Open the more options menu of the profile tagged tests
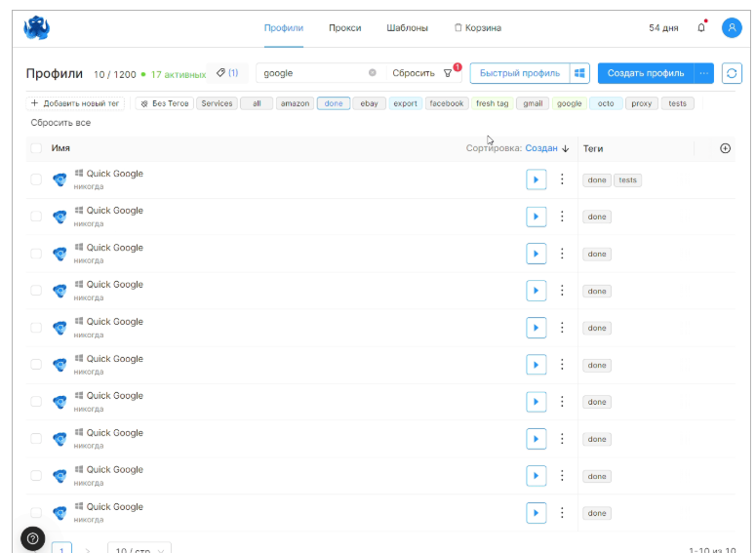This screenshot has height=553, width=756. point(562,179)
